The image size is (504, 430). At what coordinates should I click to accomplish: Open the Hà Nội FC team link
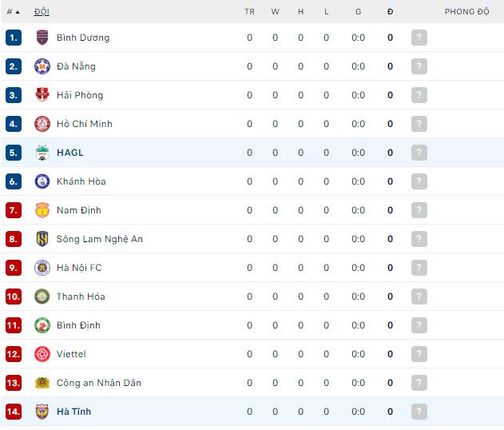point(79,268)
